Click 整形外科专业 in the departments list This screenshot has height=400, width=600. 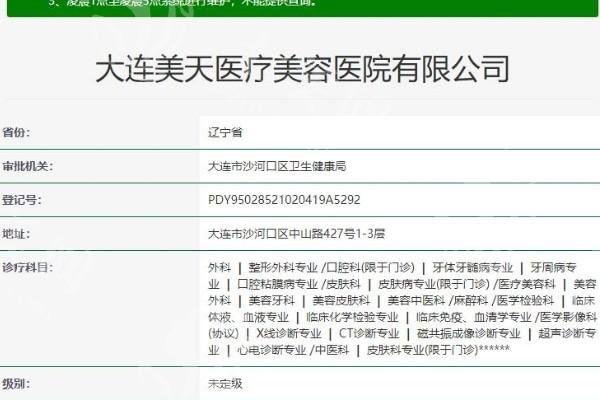tap(283, 267)
